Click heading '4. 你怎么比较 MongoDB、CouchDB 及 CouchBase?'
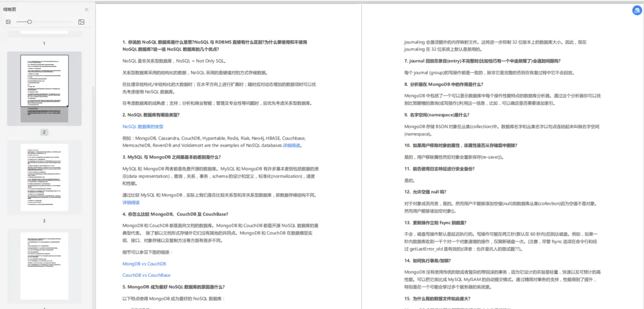 (175, 214)
